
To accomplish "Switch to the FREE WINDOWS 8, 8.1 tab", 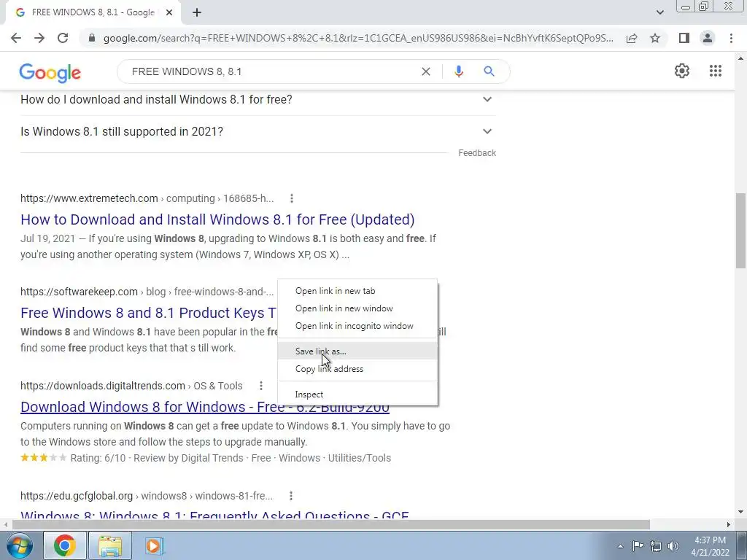I will 93,13.
